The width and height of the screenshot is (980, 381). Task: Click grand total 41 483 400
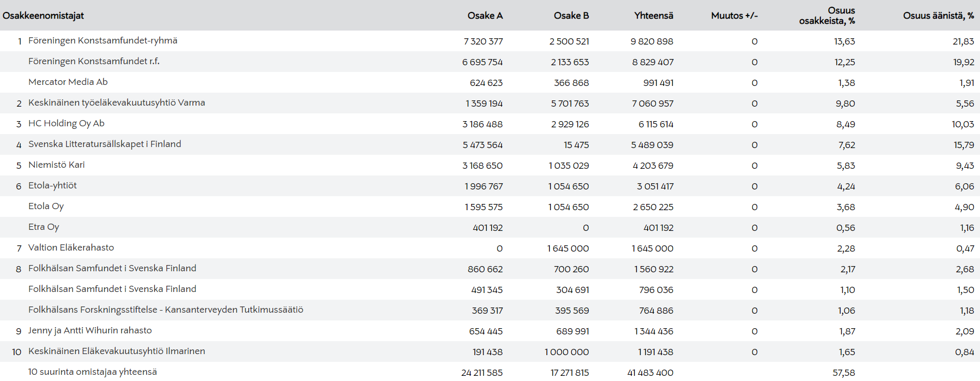tap(650, 373)
